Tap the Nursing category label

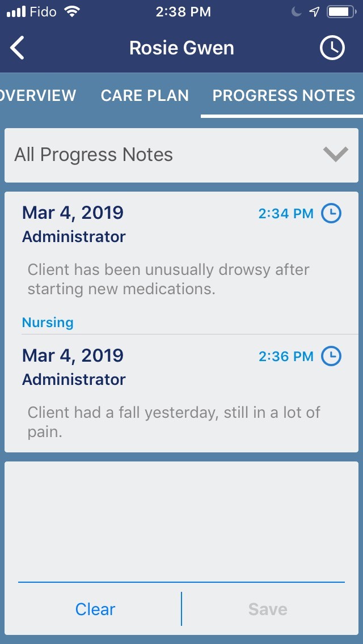click(48, 323)
